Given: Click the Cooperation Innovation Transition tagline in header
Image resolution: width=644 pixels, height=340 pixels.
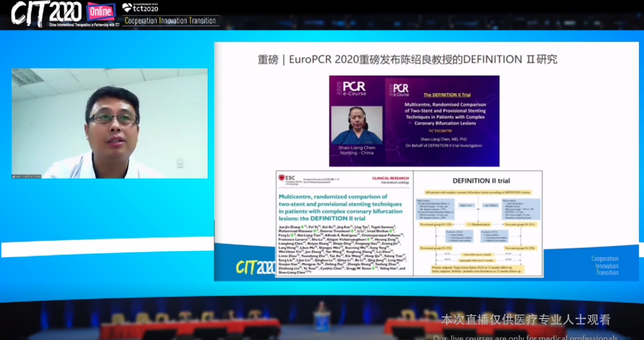Looking at the screenshot, I should tap(171, 21).
